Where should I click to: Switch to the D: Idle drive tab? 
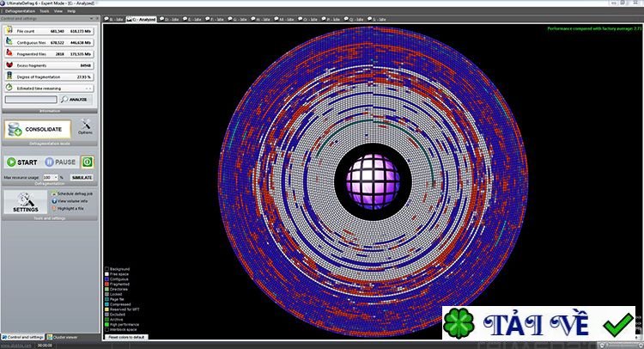click(170, 19)
